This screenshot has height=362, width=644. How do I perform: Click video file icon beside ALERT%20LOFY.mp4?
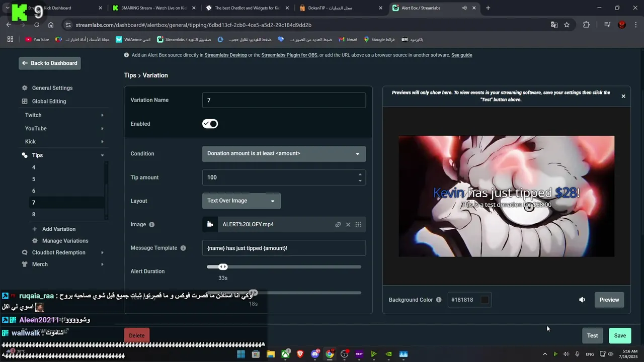pyautogui.click(x=210, y=225)
